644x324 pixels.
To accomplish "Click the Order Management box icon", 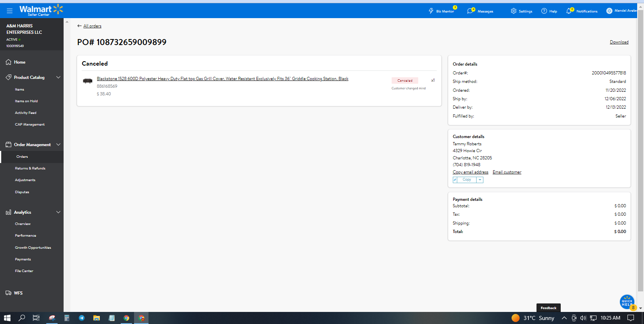I will pos(8,144).
